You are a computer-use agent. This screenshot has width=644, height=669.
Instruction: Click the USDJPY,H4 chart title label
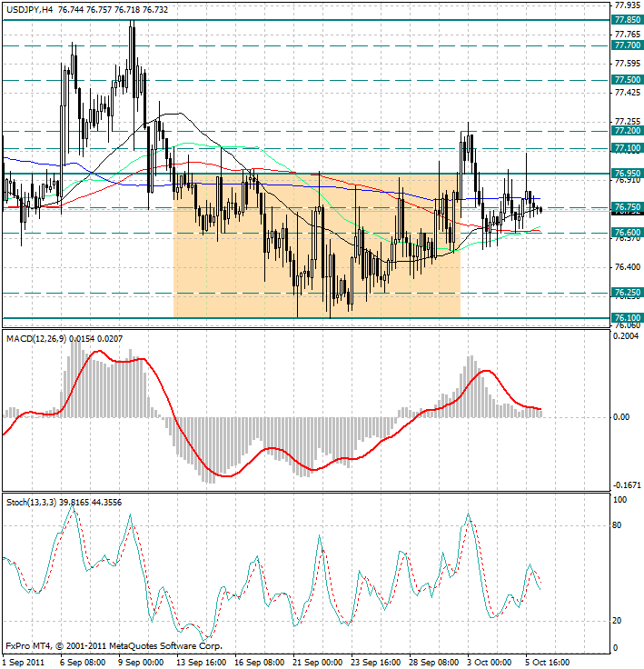point(28,8)
